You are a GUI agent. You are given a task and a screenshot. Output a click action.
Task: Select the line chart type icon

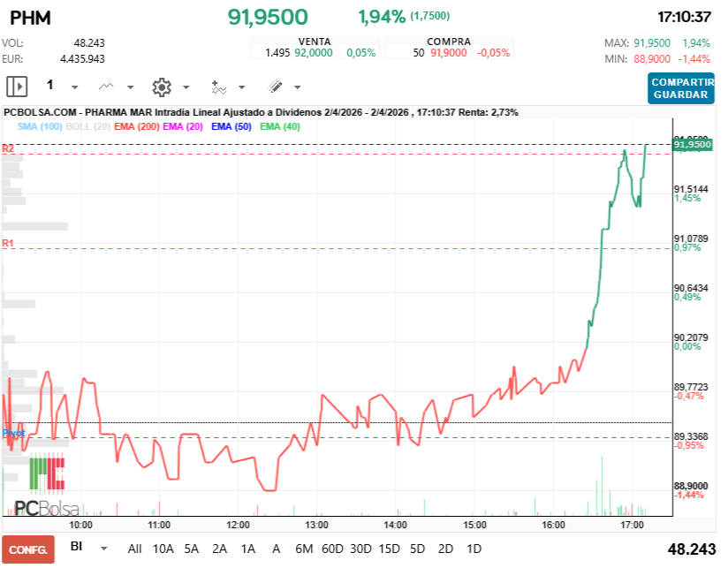click(x=105, y=87)
